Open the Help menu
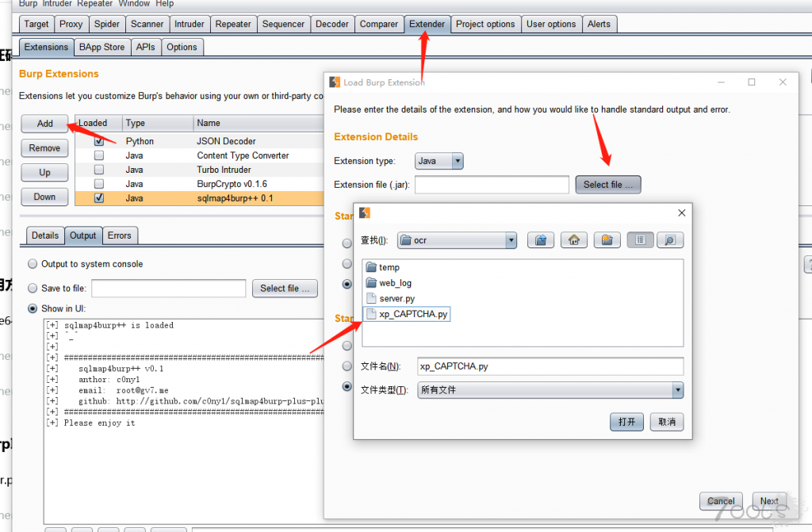The width and height of the screenshot is (812, 532). tap(165, 4)
